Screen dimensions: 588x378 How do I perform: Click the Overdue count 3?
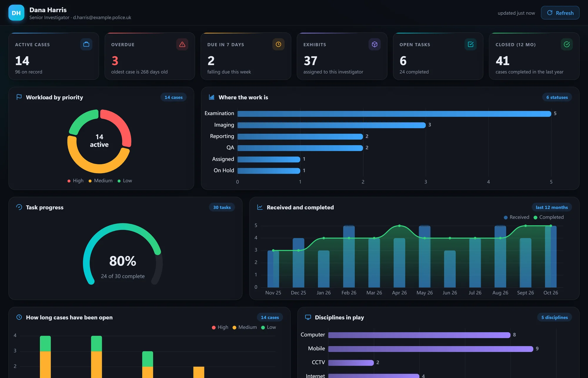coord(115,61)
